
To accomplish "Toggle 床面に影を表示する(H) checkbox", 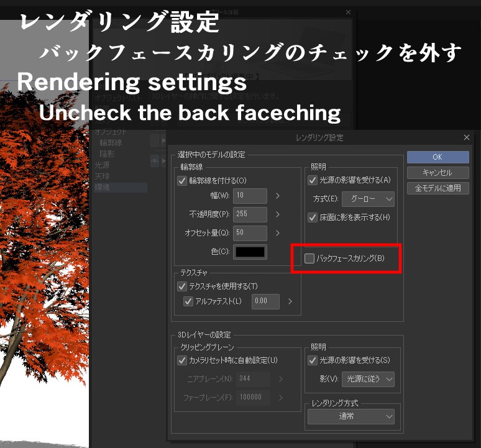I will [x=313, y=217].
